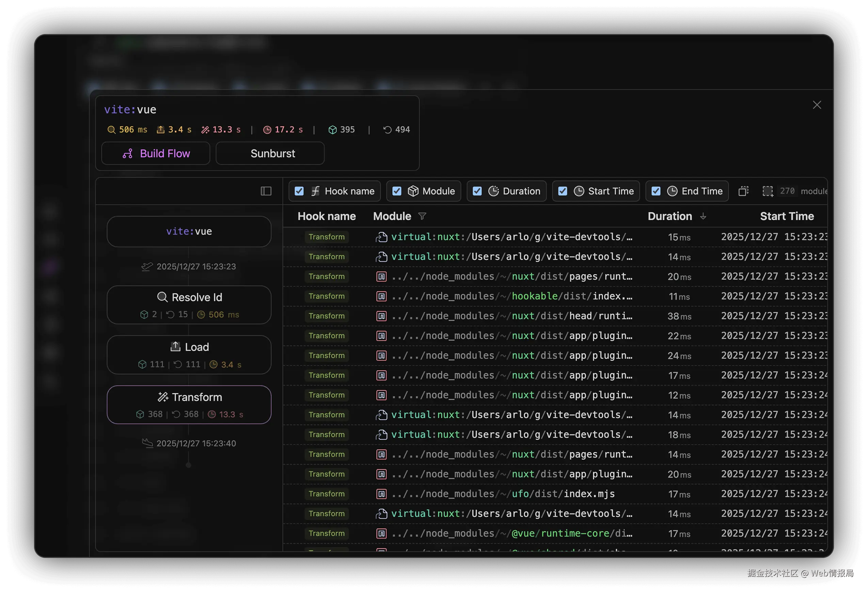Image resolution: width=868 pixels, height=592 pixels.
Task: Disable the Start Time column checkbox
Action: coord(562,191)
